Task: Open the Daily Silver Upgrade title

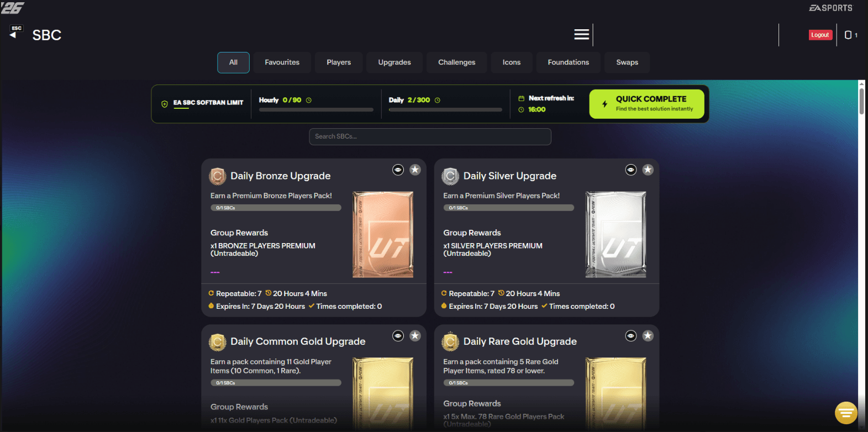Action: click(x=510, y=176)
